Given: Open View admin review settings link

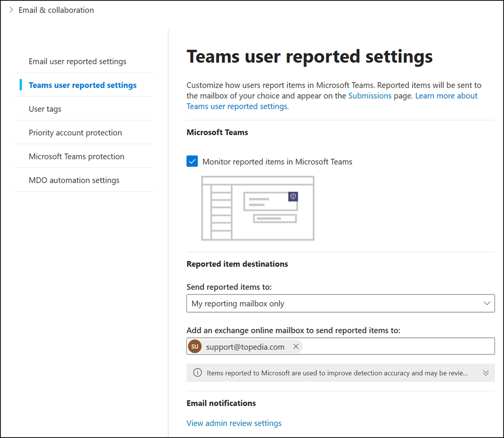Looking at the screenshot, I should pyautogui.click(x=234, y=423).
